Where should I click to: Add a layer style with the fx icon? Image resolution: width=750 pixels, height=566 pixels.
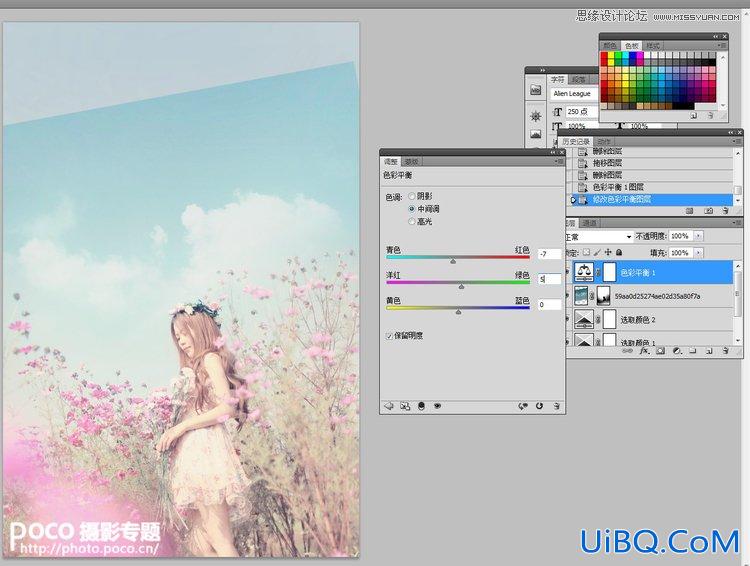[x=644, y=351]
